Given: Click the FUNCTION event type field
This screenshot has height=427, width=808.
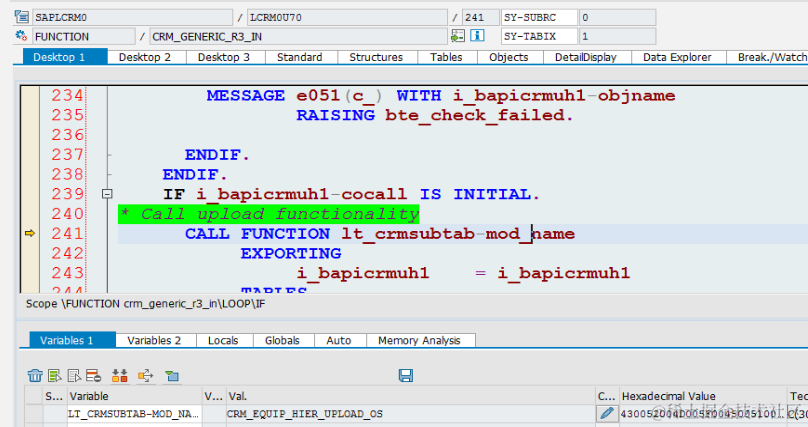Looking at the screenshot, I should (x=83, y=36).
